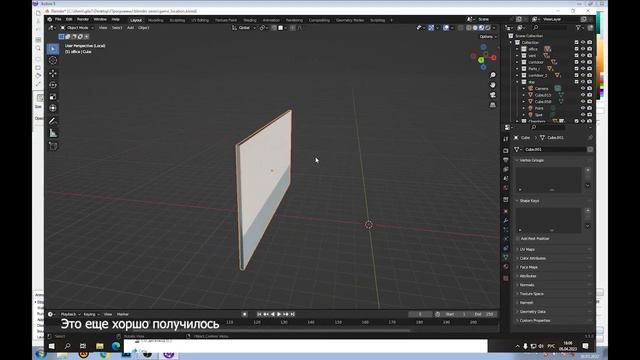Image resolution: width=640 pixels, height=360 pixels.
Task: Switch perspective/orthographic grid icon
Action: tap(493, 105)
